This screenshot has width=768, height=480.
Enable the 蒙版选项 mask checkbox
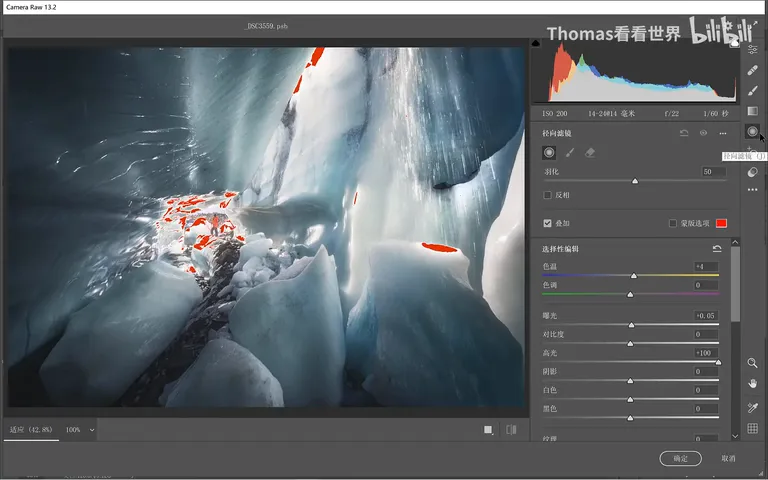pos(673,223)
